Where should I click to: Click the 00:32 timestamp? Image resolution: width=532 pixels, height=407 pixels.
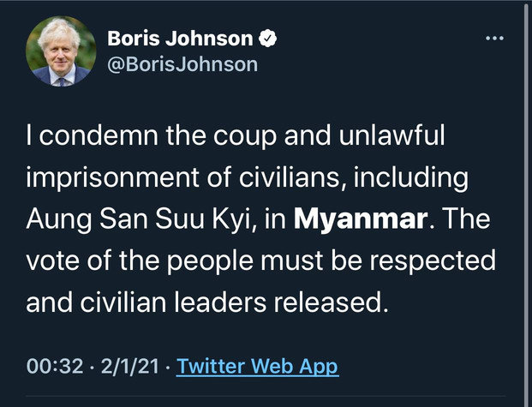click(x=55, y=366)
